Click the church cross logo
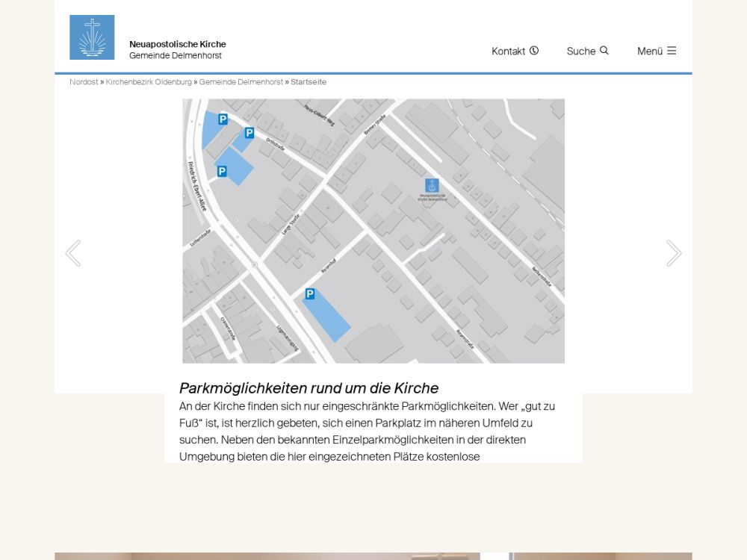This screenshot has width=747, height=560. click(92, 37)
